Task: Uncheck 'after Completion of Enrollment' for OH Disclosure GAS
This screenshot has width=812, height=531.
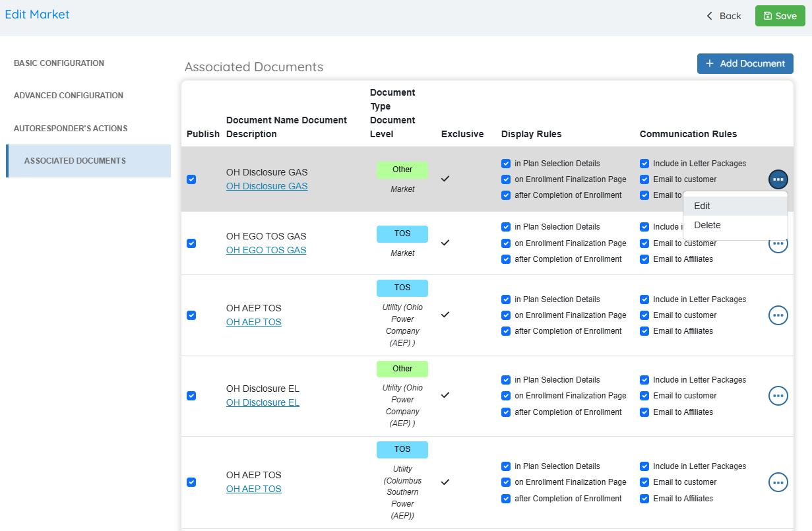Action: pyautogui.click(x=506, y=195)
